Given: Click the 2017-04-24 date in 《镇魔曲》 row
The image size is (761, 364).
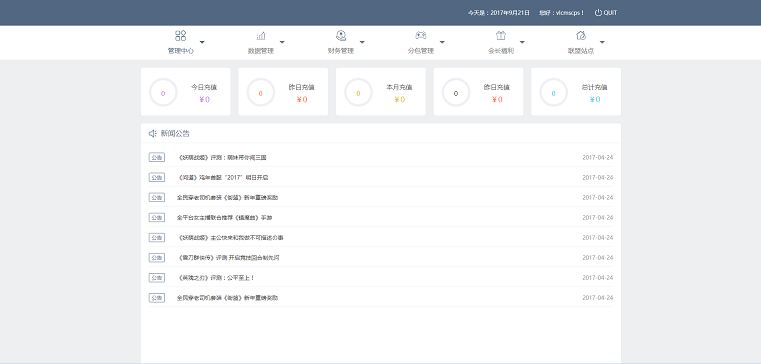Looking at the screenshot, I should (597, 218).
